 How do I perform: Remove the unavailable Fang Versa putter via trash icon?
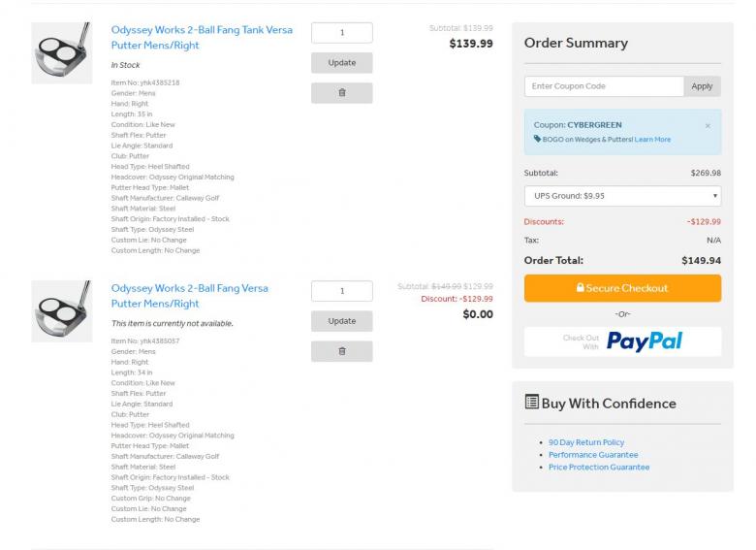pos(341,351)
